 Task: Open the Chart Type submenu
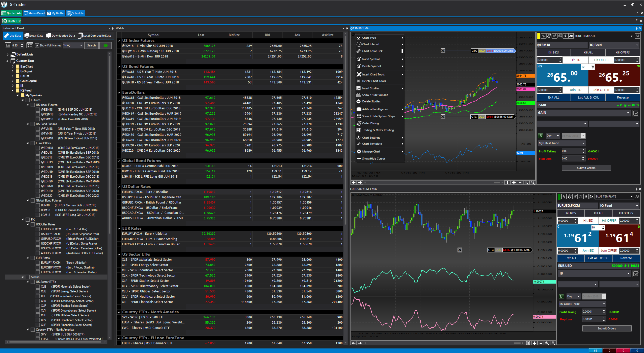click(380, 38)
